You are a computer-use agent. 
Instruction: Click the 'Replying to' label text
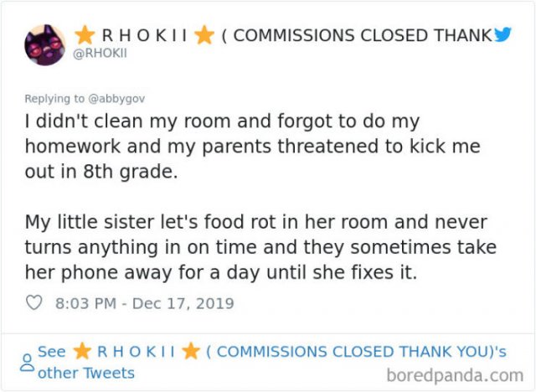(x=54, y=99)
